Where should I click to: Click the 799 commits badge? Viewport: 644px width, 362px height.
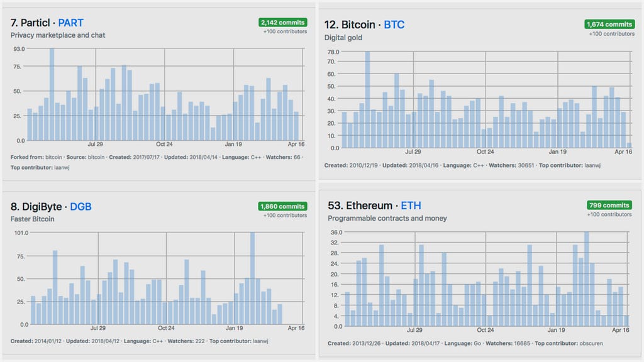609,205
